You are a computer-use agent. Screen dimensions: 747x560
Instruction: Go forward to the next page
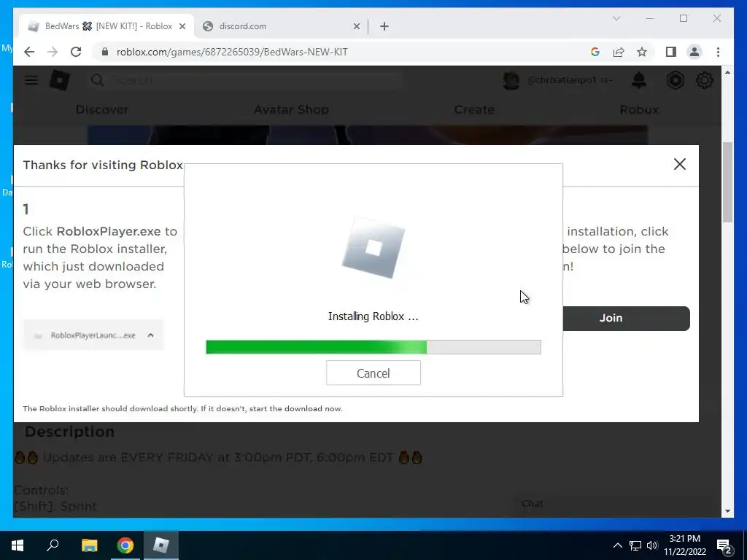(53, 52)
